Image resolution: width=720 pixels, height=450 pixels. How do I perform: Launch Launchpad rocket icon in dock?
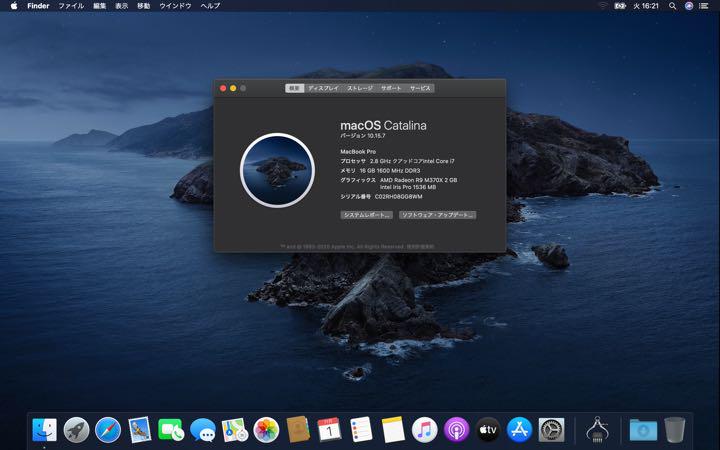coord(76,430)
